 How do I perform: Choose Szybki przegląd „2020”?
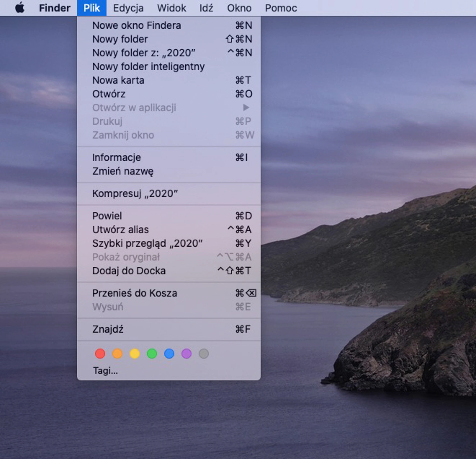pyautogui.click(x=169, y=244)
